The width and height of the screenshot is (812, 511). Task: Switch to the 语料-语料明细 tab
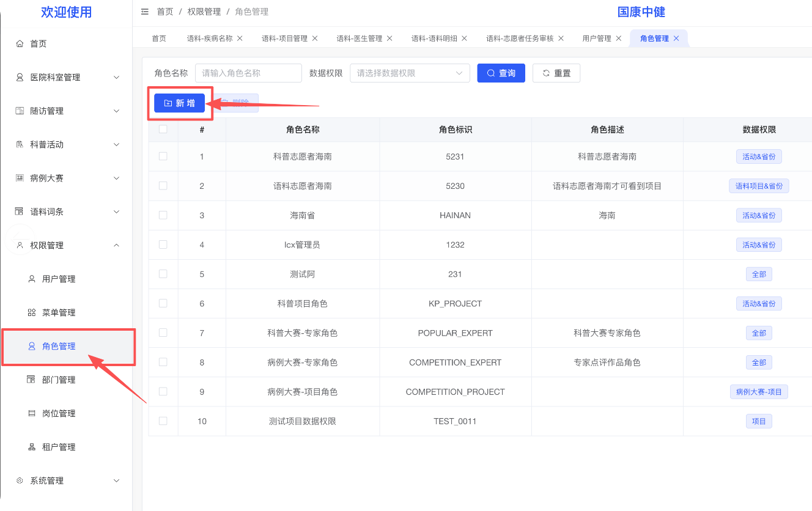tap(434, 39)
